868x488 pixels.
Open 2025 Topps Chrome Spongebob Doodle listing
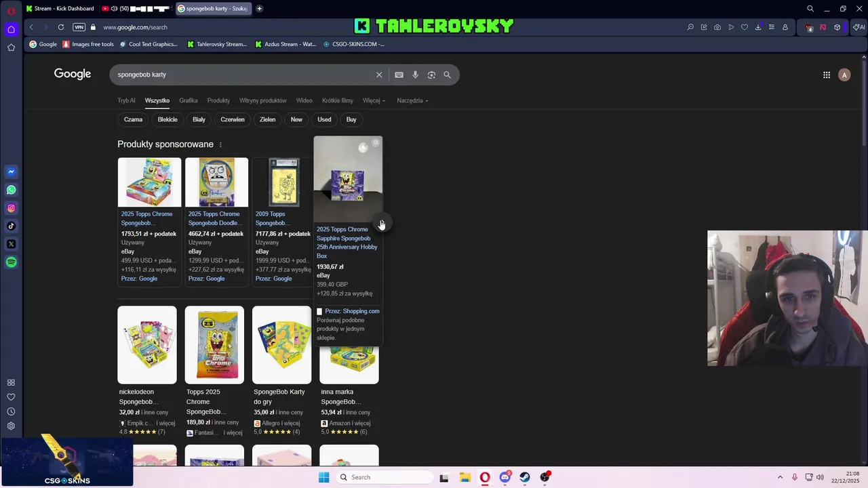pyautogui.click(x=214, y=218)
